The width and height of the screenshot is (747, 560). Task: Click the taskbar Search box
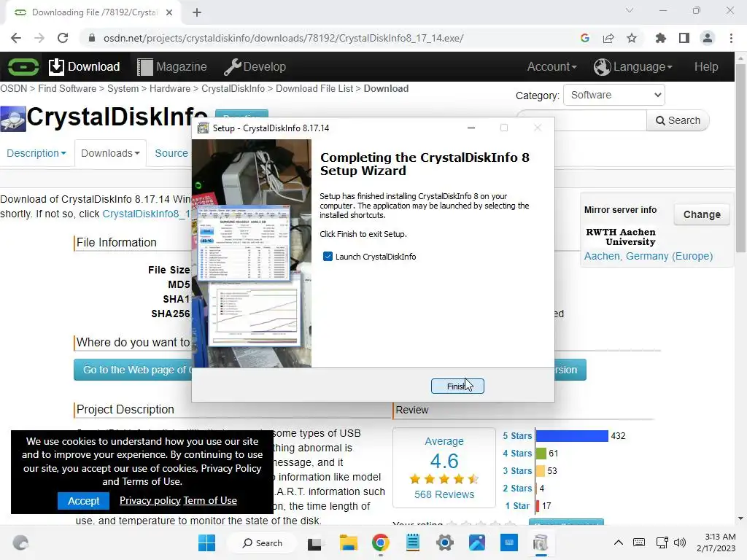pos(263,542)
